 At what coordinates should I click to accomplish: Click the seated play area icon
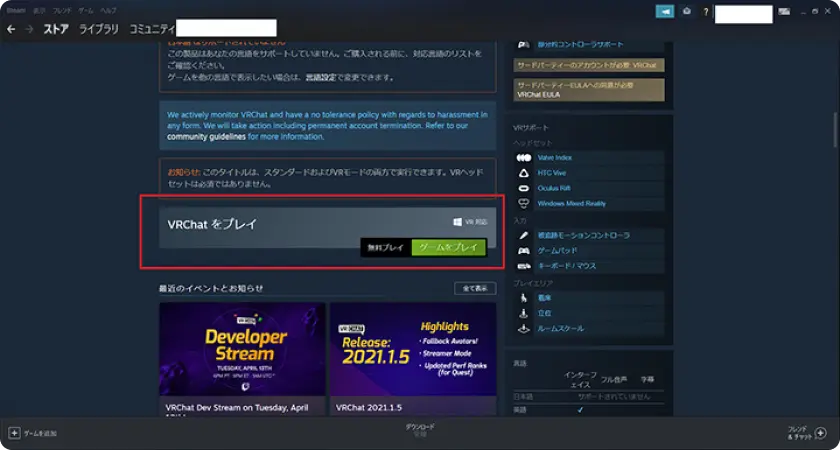[523, 298]
